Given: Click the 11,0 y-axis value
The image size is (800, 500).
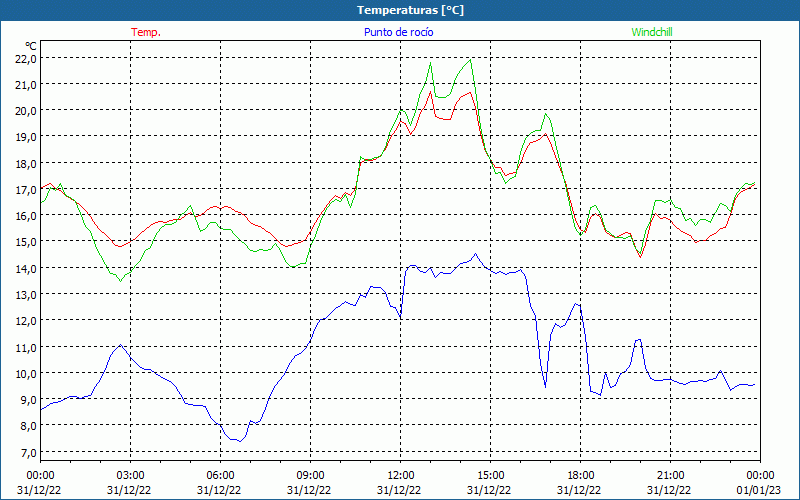Looking at the screenshot, I should [x=26, y=347].
